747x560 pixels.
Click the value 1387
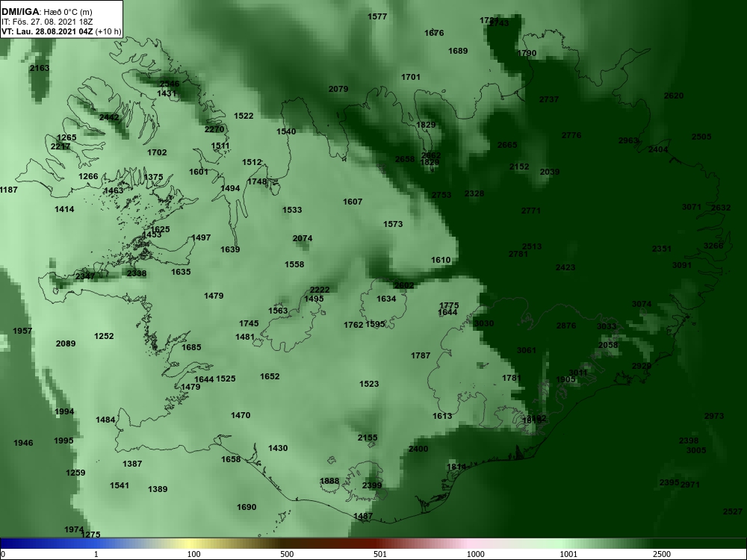(x=132, y=464)
